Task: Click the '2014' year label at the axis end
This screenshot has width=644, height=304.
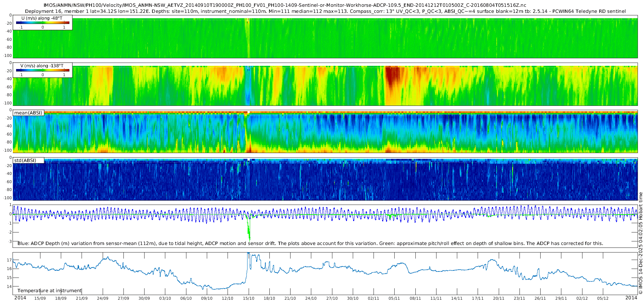Action: [631, 298]
